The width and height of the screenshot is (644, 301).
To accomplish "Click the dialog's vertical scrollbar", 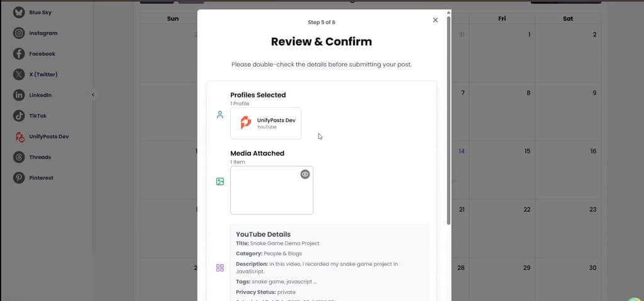I will tap(448, 119).
